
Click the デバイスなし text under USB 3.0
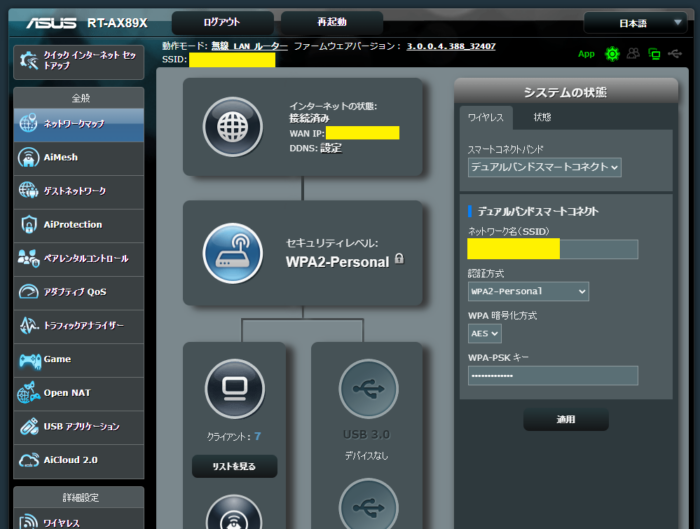pyautogui.click(x=366, y=456)
